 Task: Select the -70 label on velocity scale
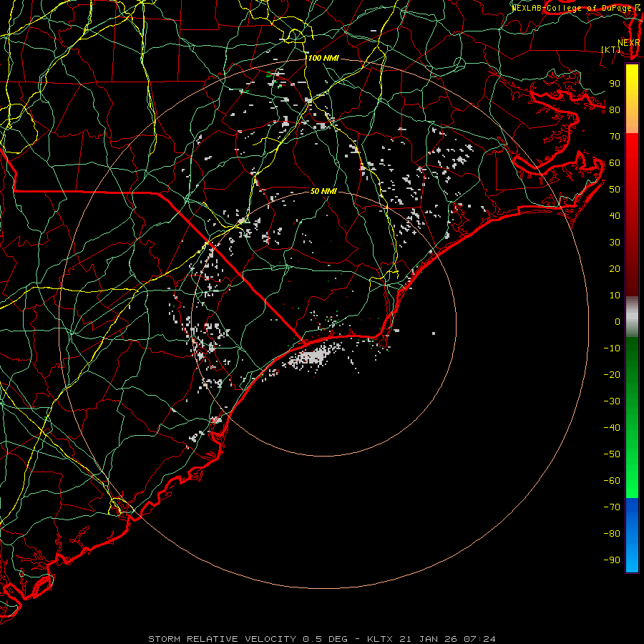pyautogui.click(x=612, y=507)
